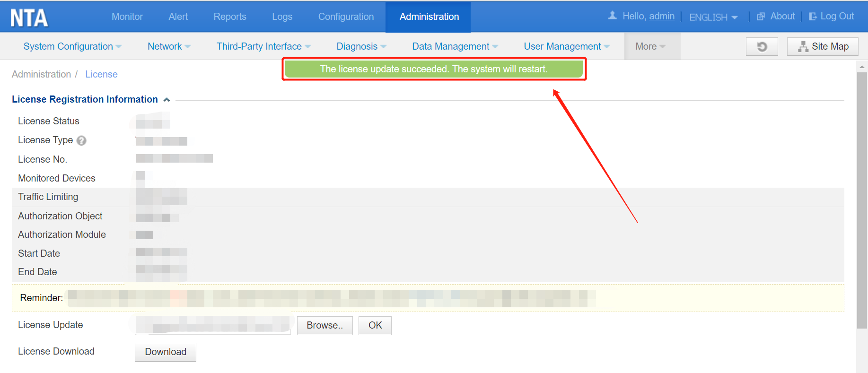Click the vertical page scrollbar
Viewport: 868px width, 373px height.
[x=862, y=199]
